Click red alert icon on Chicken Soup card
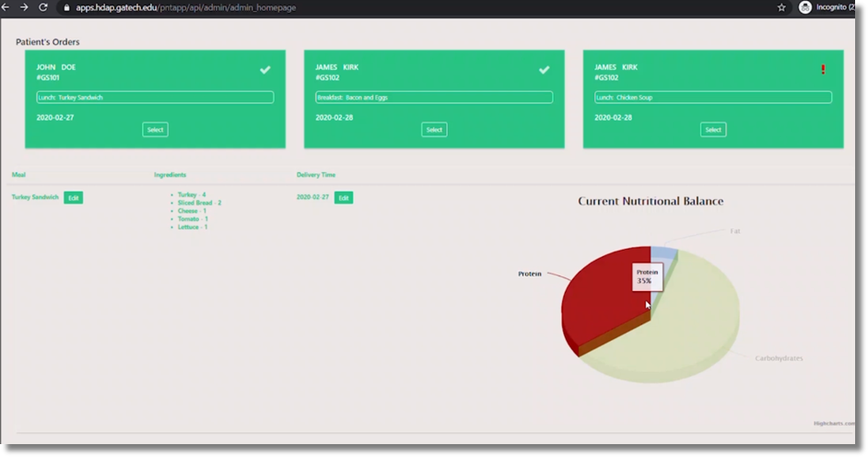Viewport: 868px width, 457px height. pyautogui.click(x=823, y=70)
